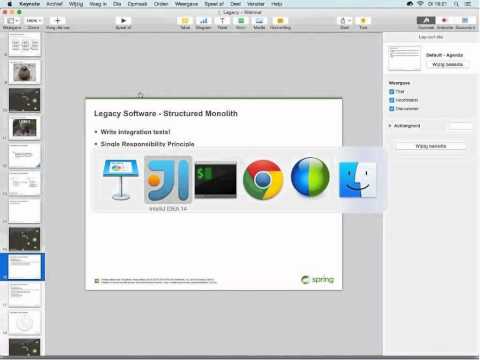The height and width of the screenshot is (360, 480).
Task: Click the Voeg dia toe plus button
Action: pyautogui.click(x=57, y=21)
